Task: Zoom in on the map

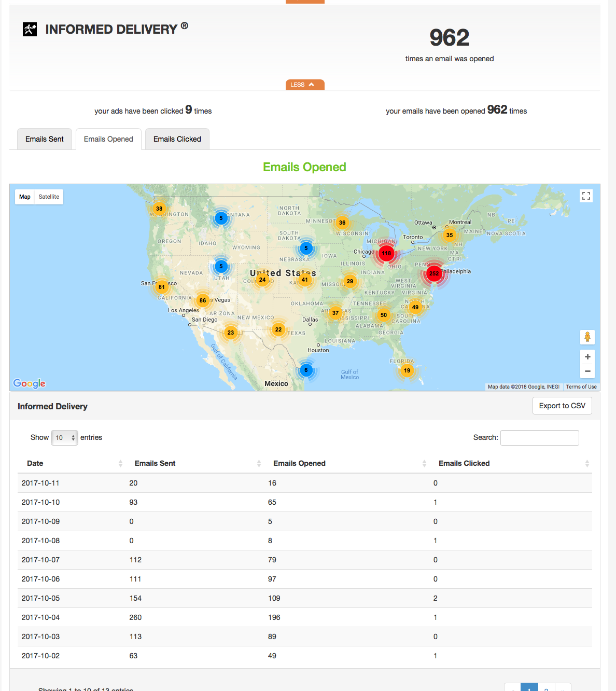Action: tap(587, 357)
